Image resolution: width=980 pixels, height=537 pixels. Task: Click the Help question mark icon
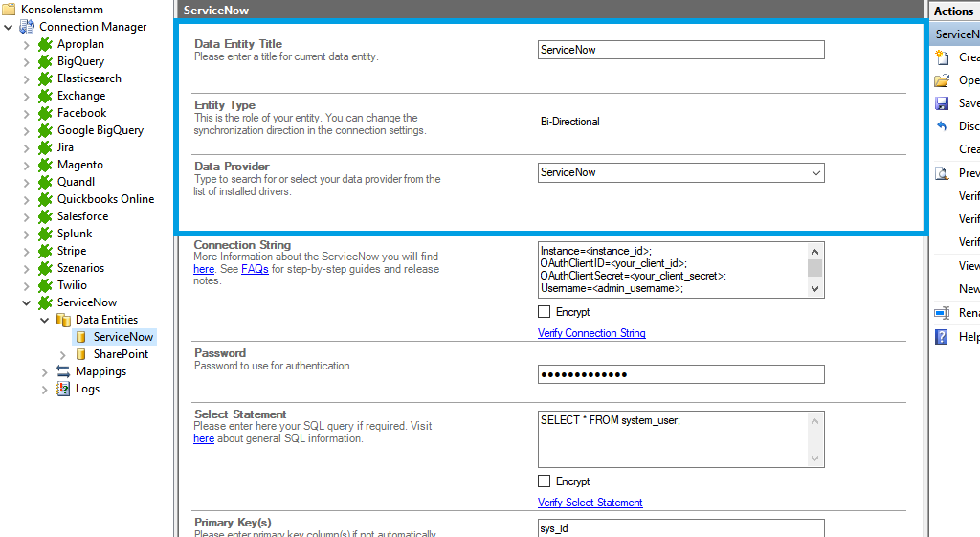(942, 336)
